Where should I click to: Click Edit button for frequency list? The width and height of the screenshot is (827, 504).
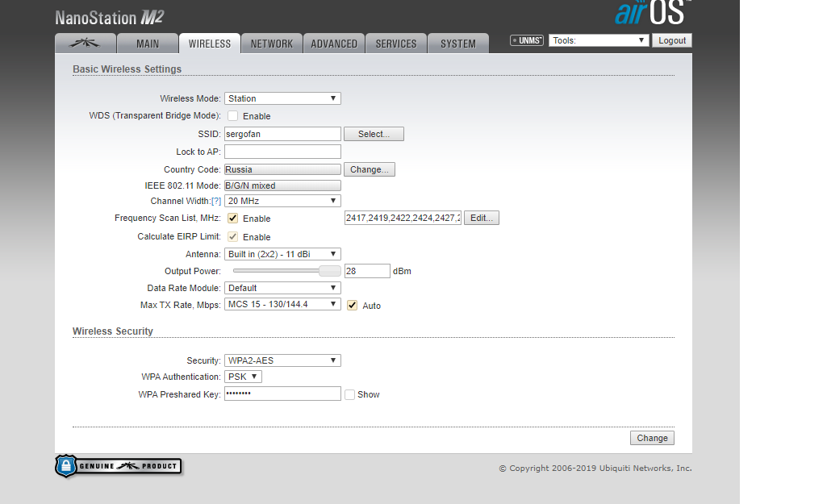click(x=482, y=218)
